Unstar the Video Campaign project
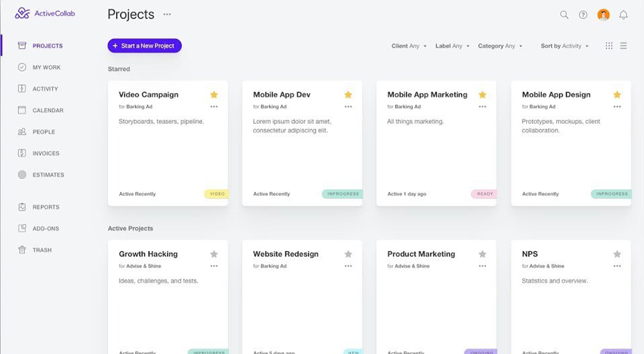Viewport: 644px width, 354px height. tap(214, 95)
